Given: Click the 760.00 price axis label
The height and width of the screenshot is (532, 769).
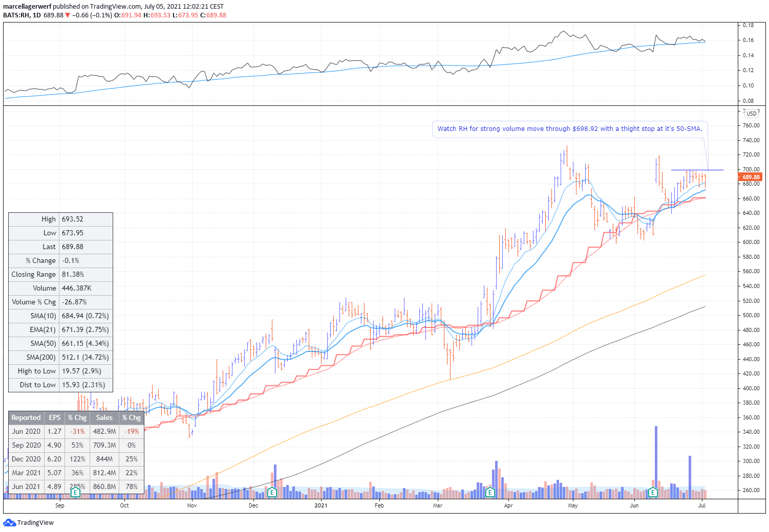Looking at the screenshot, I should point(751,125).
